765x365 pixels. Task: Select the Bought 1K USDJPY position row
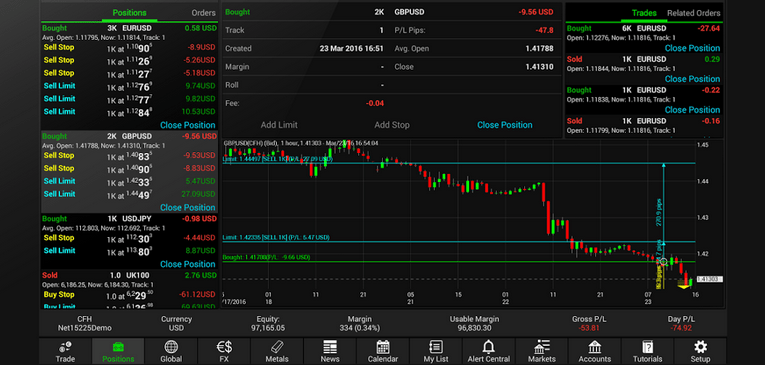coord(129,222)
